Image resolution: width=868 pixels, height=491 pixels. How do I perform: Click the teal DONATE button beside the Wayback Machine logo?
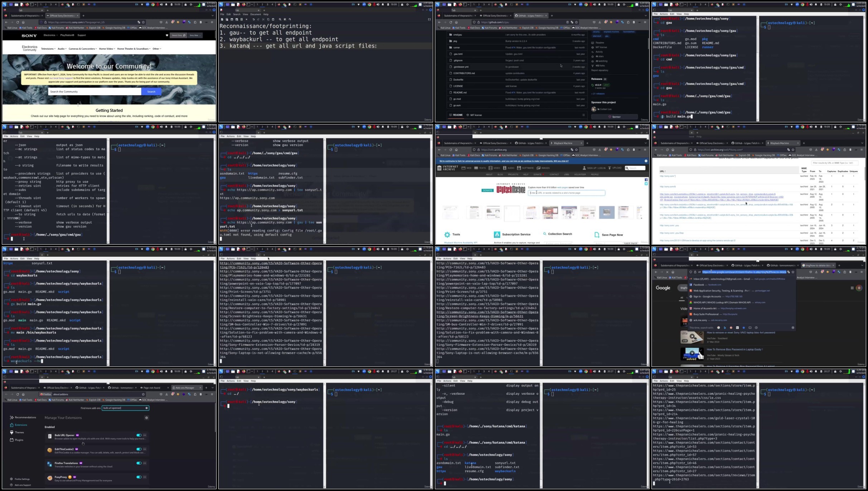pyautogui.click(x=488, y=190)
